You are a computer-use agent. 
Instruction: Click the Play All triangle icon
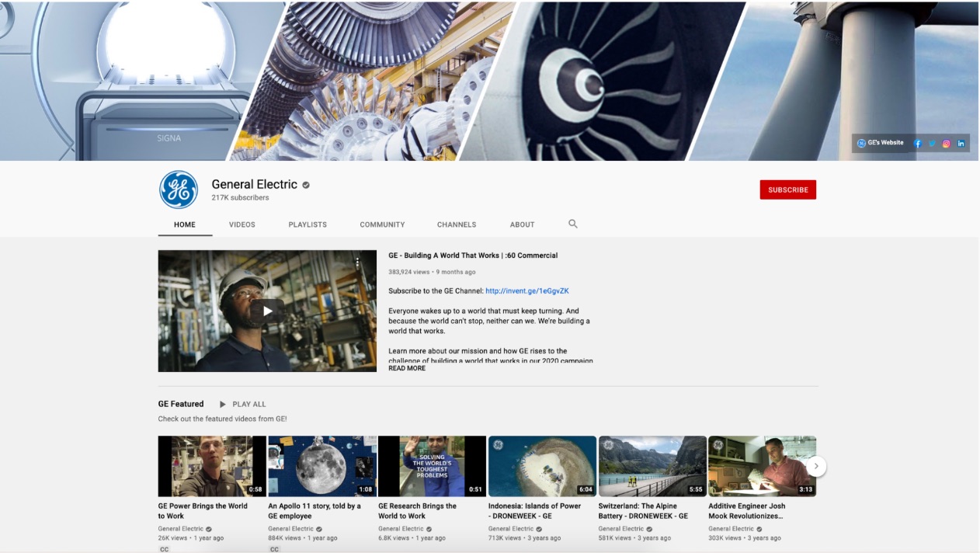[223, 404]
